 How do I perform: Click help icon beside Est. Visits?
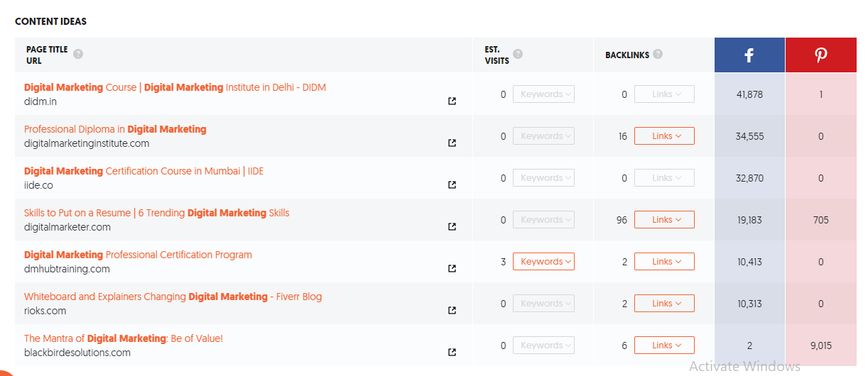point(518,54)
